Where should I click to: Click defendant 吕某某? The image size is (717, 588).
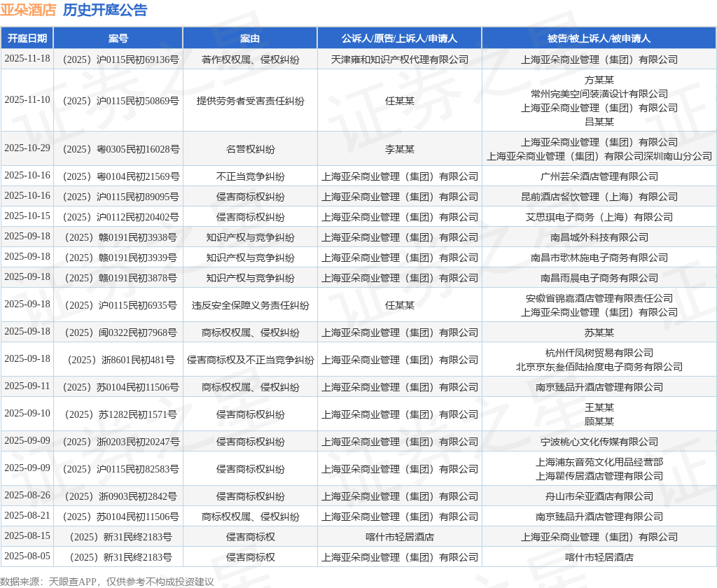599,122
